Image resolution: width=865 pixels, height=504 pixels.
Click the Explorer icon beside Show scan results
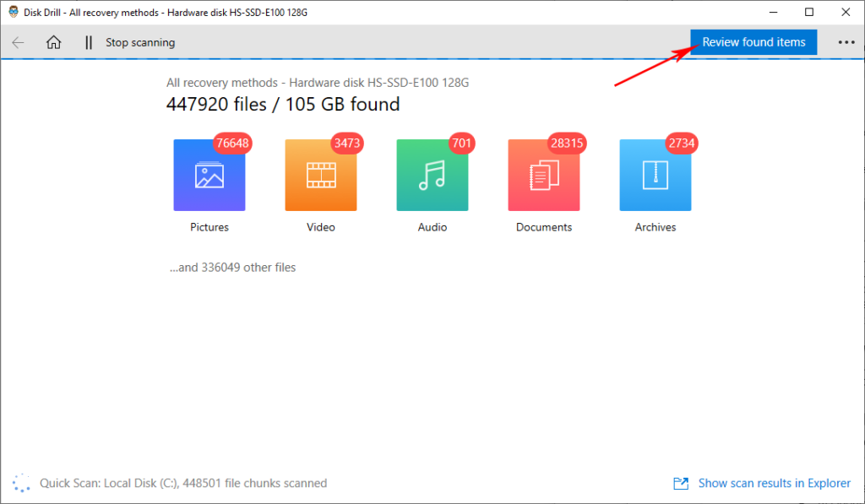(x=681, y=483)
